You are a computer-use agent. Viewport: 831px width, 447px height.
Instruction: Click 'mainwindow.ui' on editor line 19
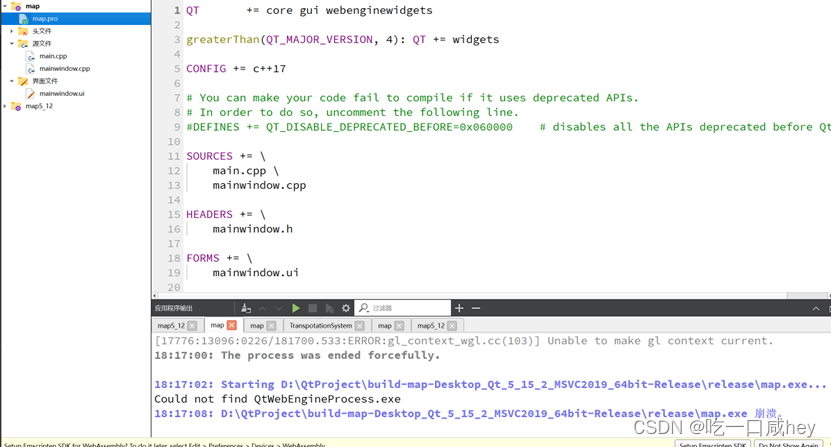coord(255,273)
